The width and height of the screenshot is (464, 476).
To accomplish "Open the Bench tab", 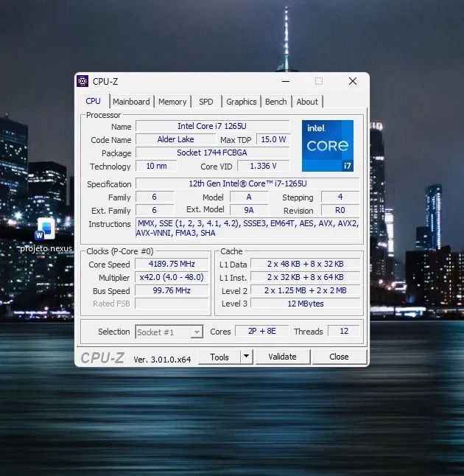I will pos(276,102).
